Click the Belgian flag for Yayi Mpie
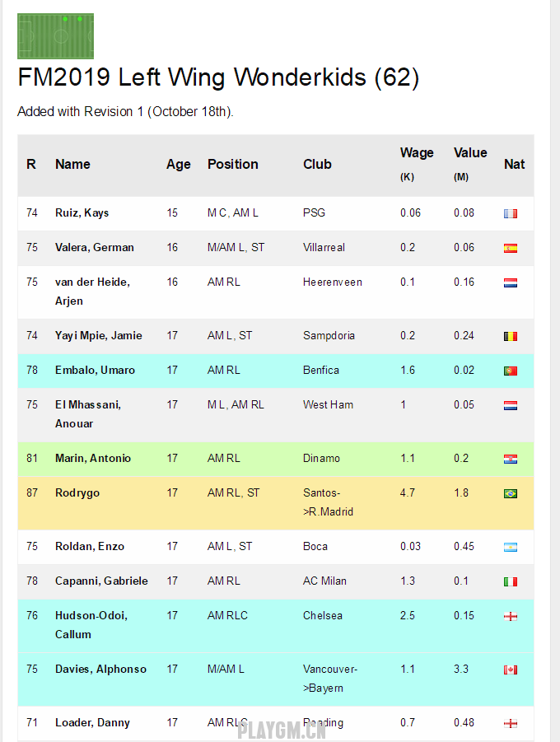Screen dimensions: 560x742 (511, 336)
